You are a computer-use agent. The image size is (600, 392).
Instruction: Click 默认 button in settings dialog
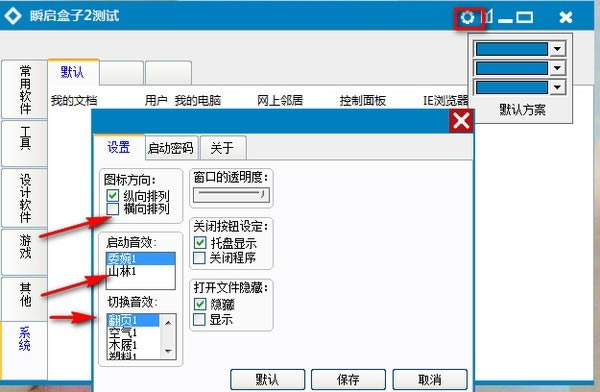click(267, 379)
